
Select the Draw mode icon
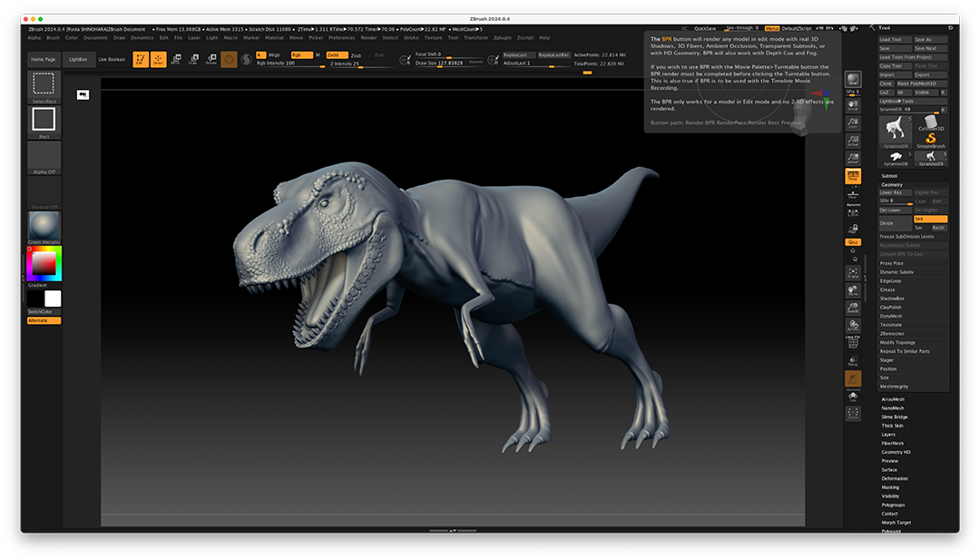coord(158,59)
